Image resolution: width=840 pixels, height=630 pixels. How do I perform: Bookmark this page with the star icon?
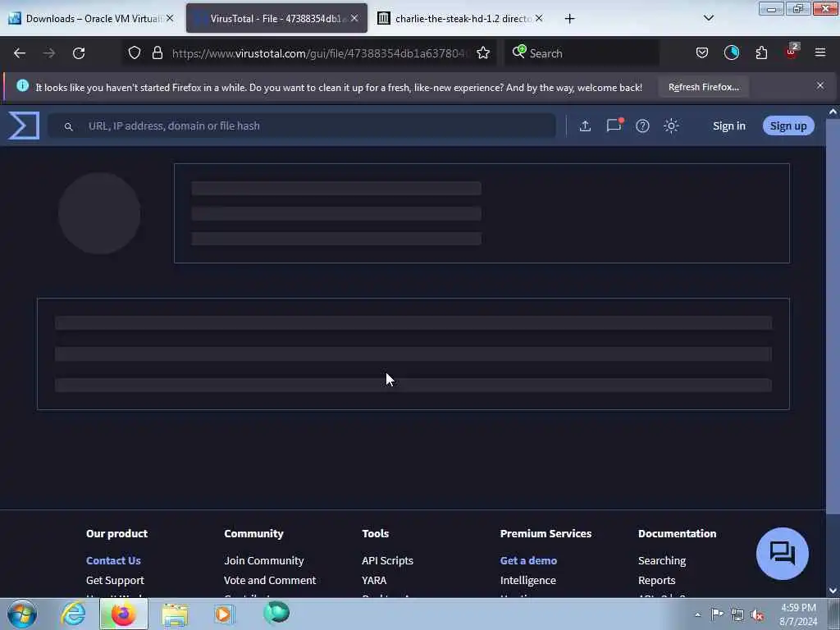[x=483, y=52]
